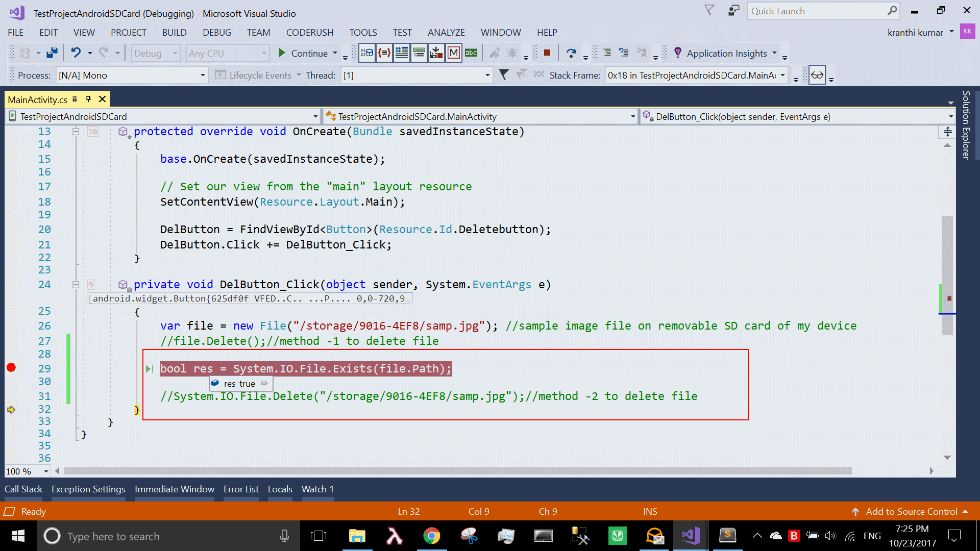This screenshot has width=980, height=551.
Task: Toggle the exception settings filter flag icon
Action: (504, 75)
